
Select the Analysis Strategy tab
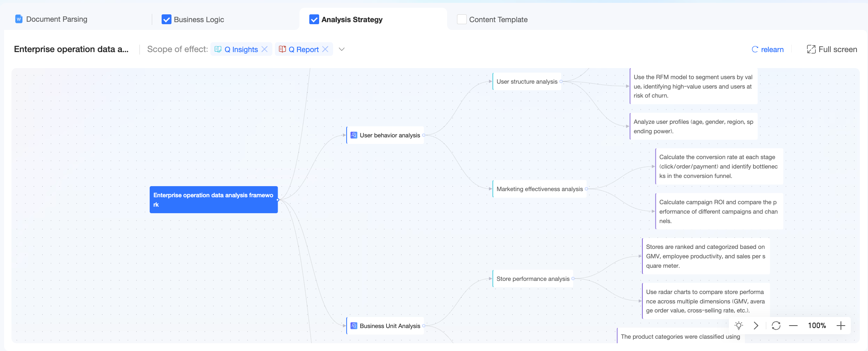tap(352, 19)
